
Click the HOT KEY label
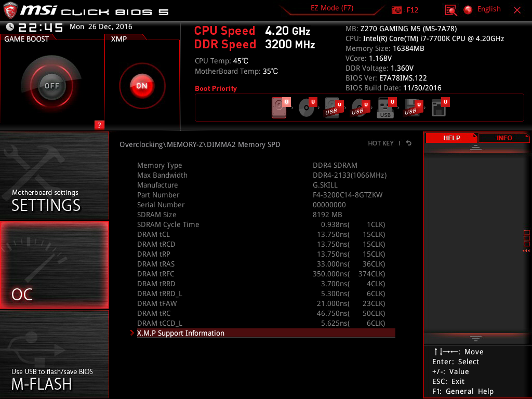click(x=381, y=143)
